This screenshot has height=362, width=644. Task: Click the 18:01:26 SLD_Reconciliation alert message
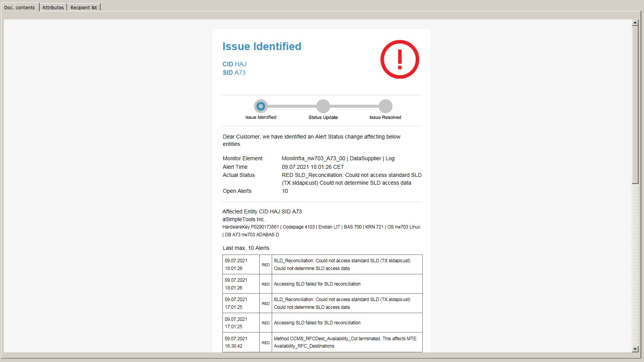pyautogui.click(x=342, y=265)
